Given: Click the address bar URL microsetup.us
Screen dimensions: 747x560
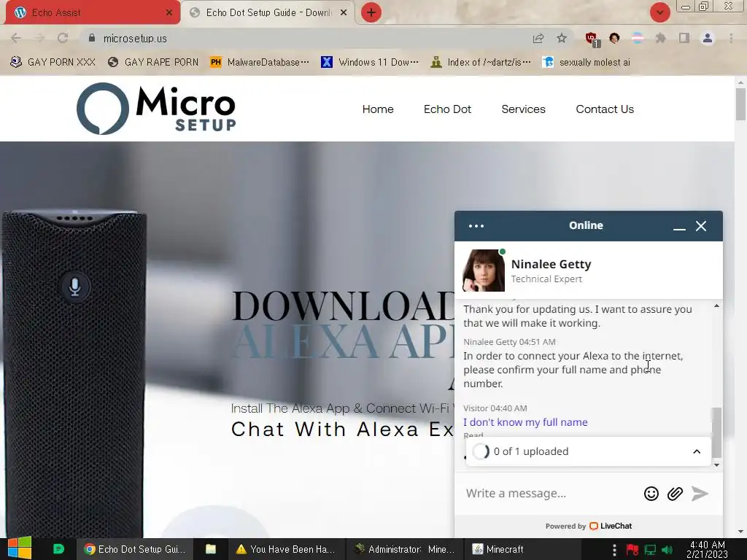Looking at the screenshot, I should pos(135,39).
